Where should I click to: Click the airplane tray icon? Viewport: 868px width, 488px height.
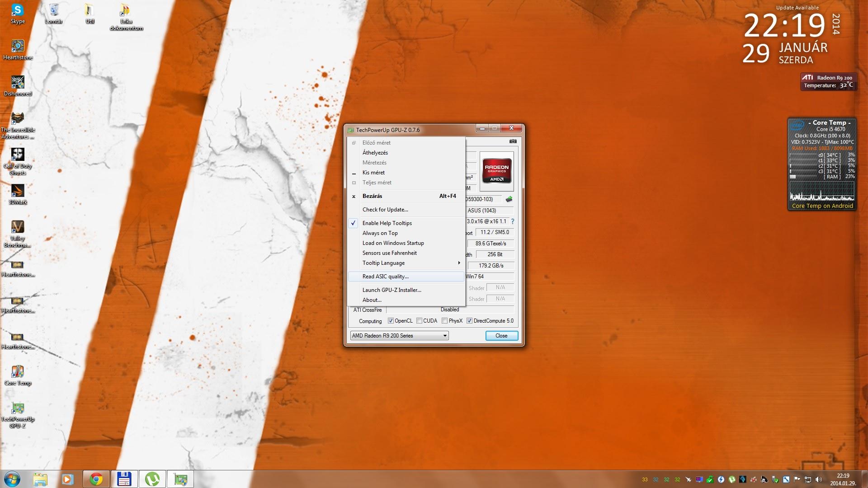coord(688,479)
